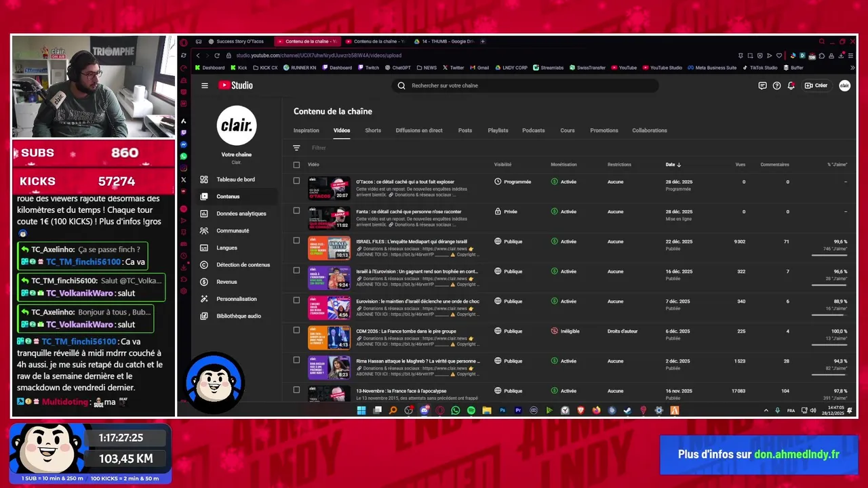Select the Fanta video checkbox
Image resolution: width=868 pixels, height=488 pixels.
click(x=296, y=211)
